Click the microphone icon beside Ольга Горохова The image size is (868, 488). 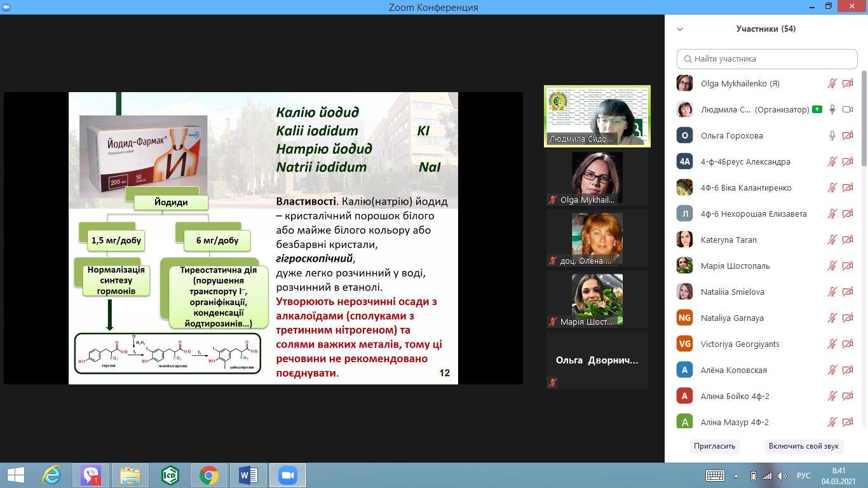point(832,135)
